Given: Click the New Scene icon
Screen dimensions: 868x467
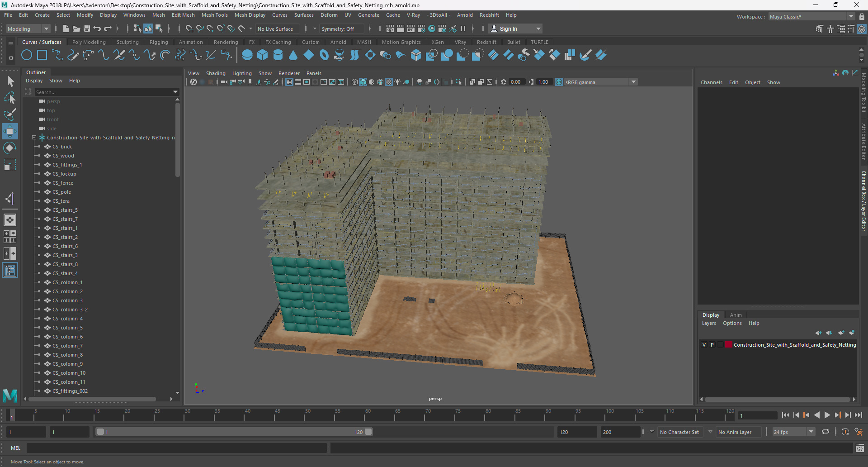Looking at the screenshot, I should 66,29.
